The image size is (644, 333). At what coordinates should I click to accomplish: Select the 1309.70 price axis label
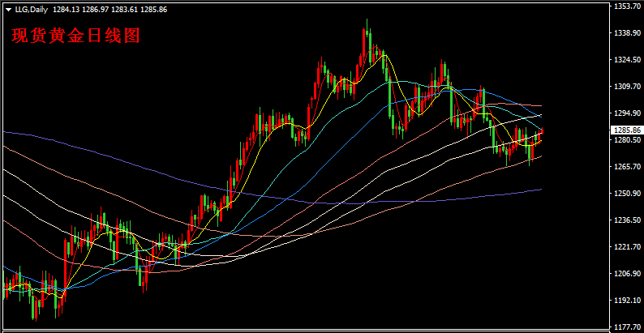coord(626,87)
